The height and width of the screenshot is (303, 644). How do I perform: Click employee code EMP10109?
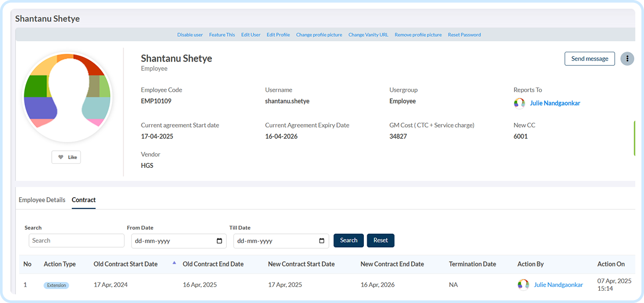156,101
